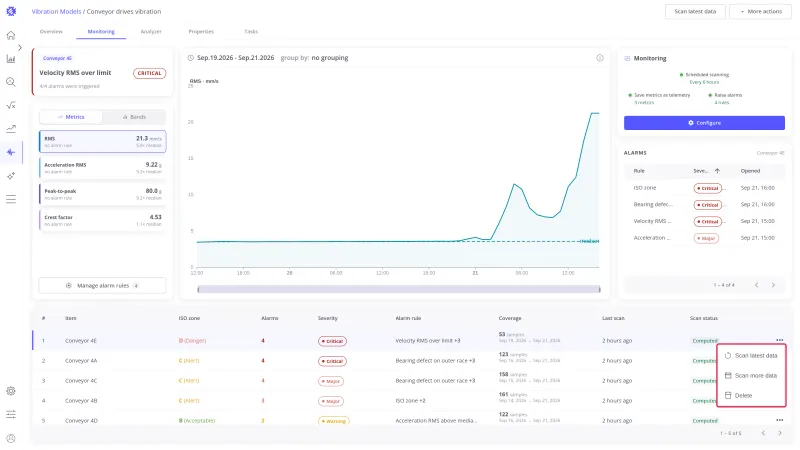Select the Conveyor 4C table row
This screenshot has width=800, height=450.
411,381
